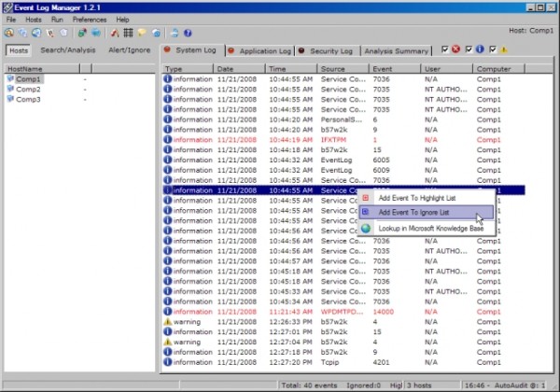Switch to the Security Log tab

coord(330,49)
